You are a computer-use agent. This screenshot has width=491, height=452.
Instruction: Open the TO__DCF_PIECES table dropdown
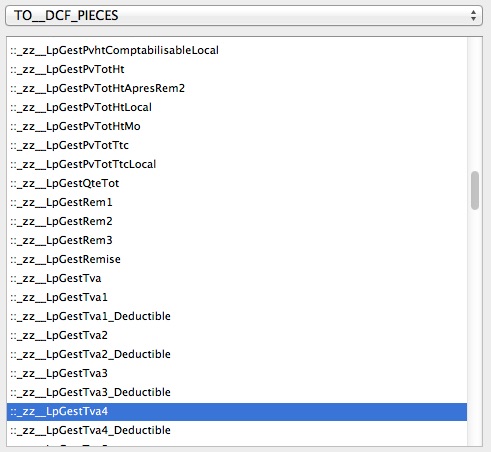pos(244,15)
